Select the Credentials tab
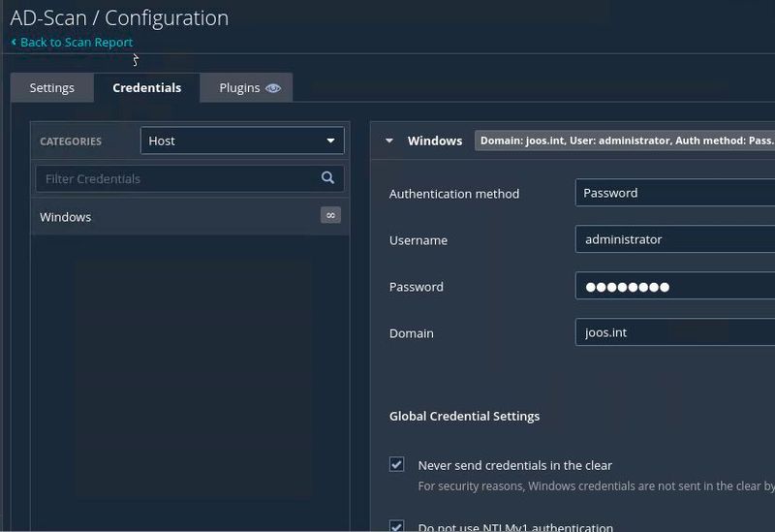This screenshot has width=775, height=532. (147, 87)
